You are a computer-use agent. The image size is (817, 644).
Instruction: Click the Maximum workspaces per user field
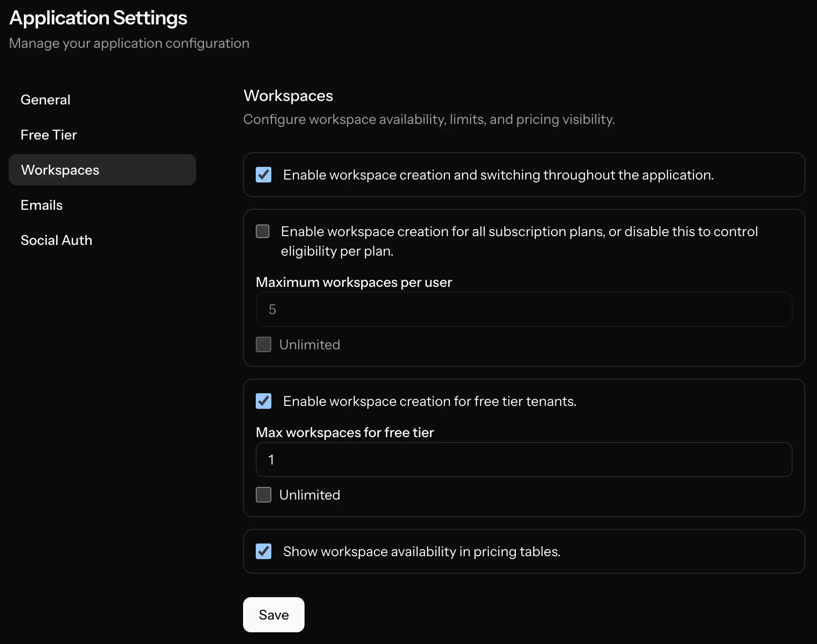click(522, 310)
